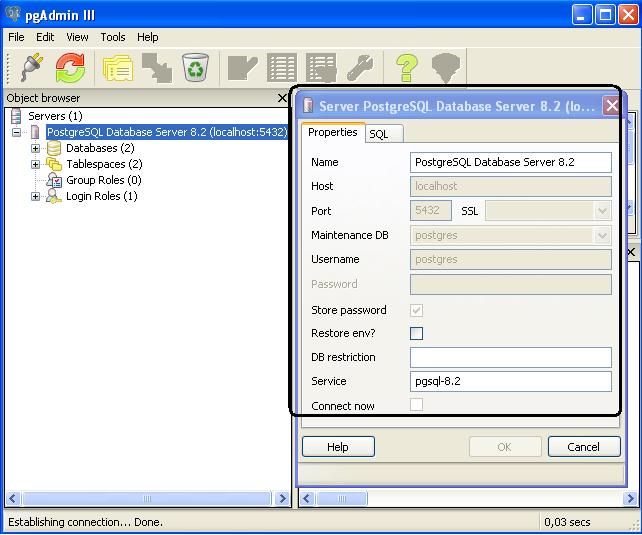Click the Help button in dialog
This screenshot has width=642, height=535.
338,447
